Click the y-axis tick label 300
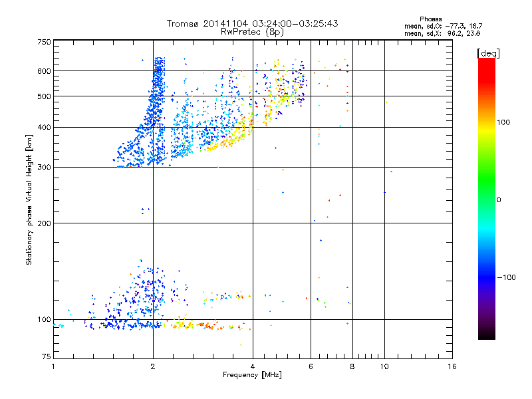This screenshot has width=532, height=399. [44, 167]
